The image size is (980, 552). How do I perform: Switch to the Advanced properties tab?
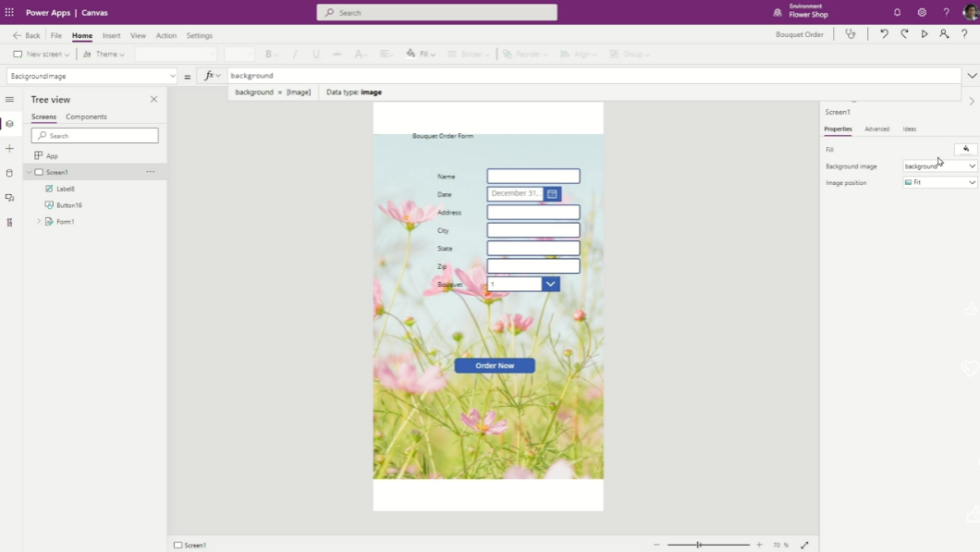coord(876,129)
